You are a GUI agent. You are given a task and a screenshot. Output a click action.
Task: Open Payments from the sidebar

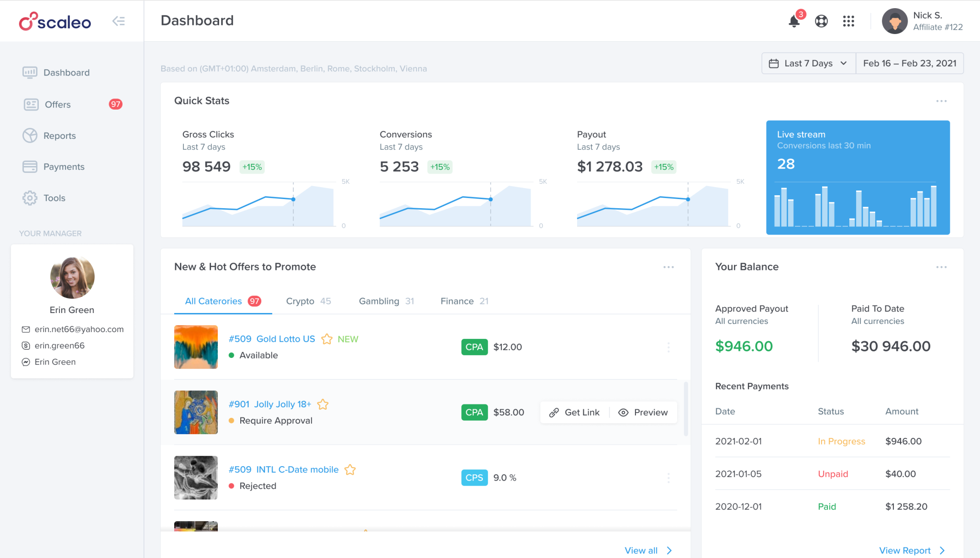64,167
